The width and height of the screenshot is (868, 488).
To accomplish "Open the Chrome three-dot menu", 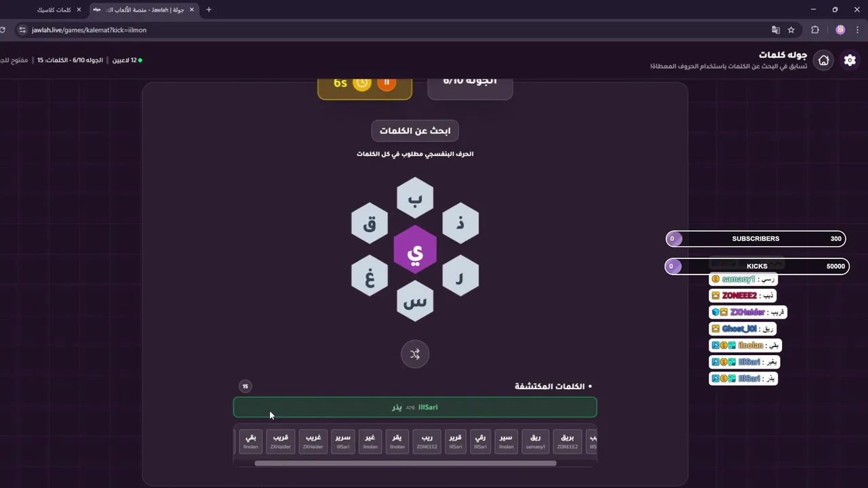I will coord(859,30).
